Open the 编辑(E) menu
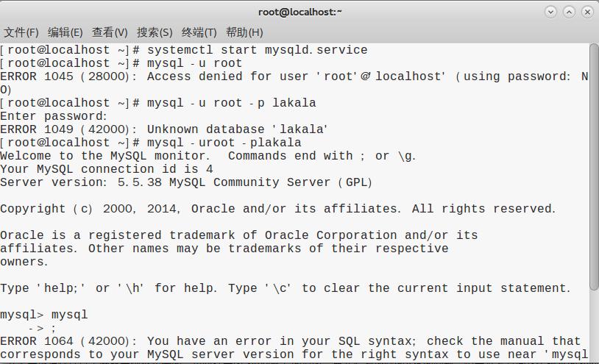This screenshot has height=364, width=599. (65, 32)
